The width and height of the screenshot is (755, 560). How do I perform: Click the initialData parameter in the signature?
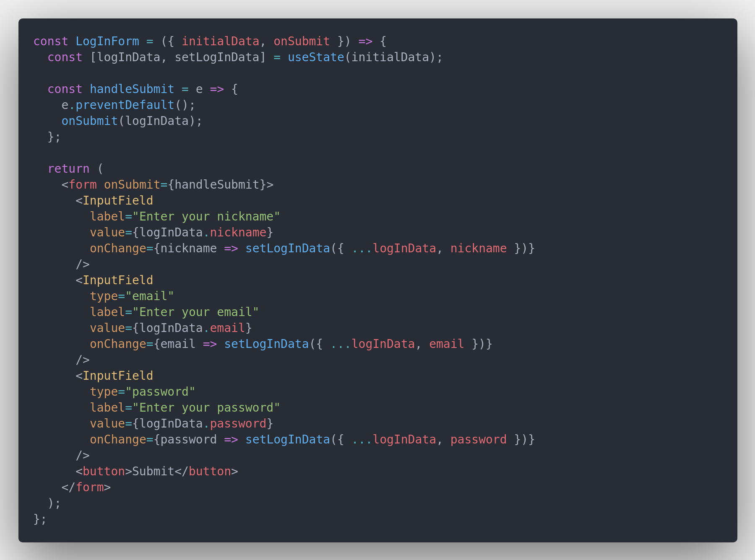[220, 41]
